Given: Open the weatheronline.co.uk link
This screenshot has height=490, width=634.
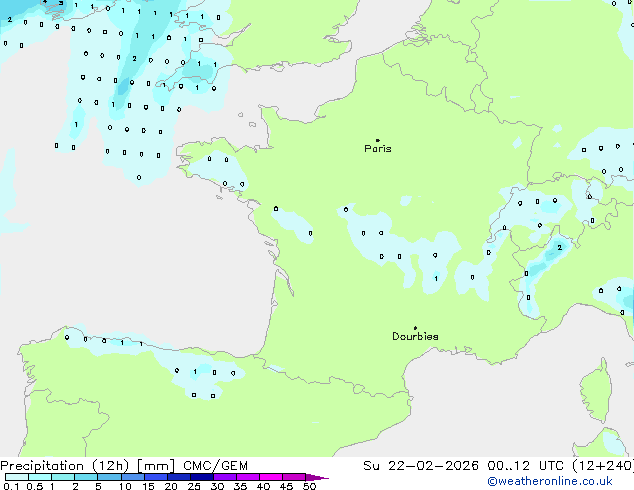Looking at the screenshot, I should (550, 481).
